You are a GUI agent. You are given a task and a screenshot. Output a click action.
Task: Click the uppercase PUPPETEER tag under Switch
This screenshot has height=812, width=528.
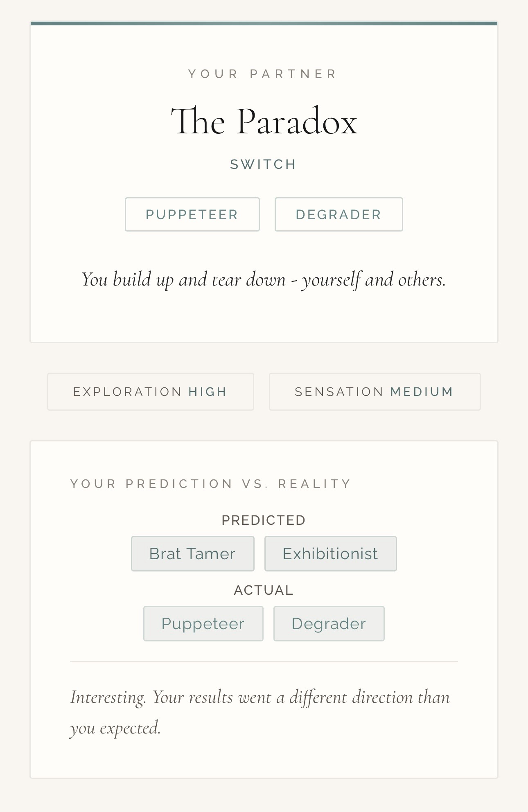(x=192, y=215)
